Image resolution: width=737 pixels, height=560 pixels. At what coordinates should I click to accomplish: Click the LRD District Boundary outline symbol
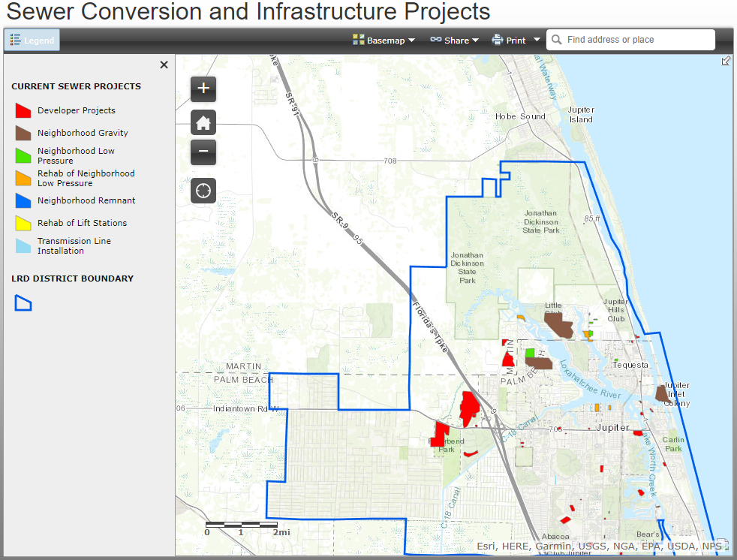click(23, 303)
